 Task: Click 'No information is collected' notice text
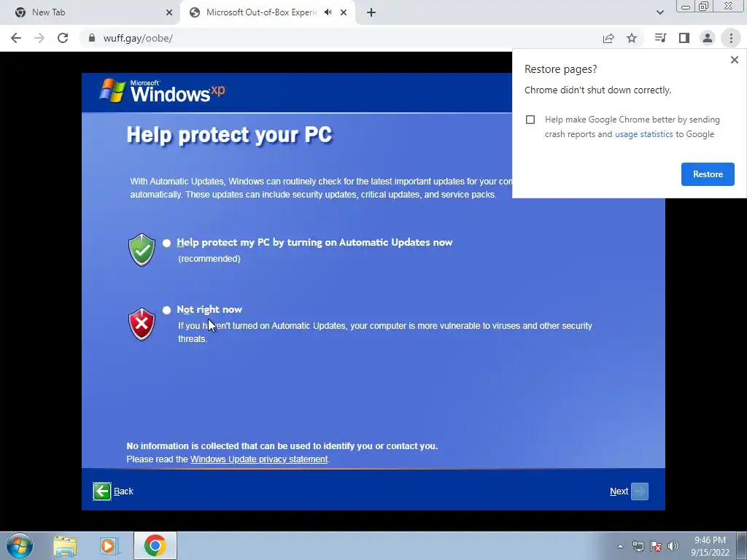[x=282, y=446]
